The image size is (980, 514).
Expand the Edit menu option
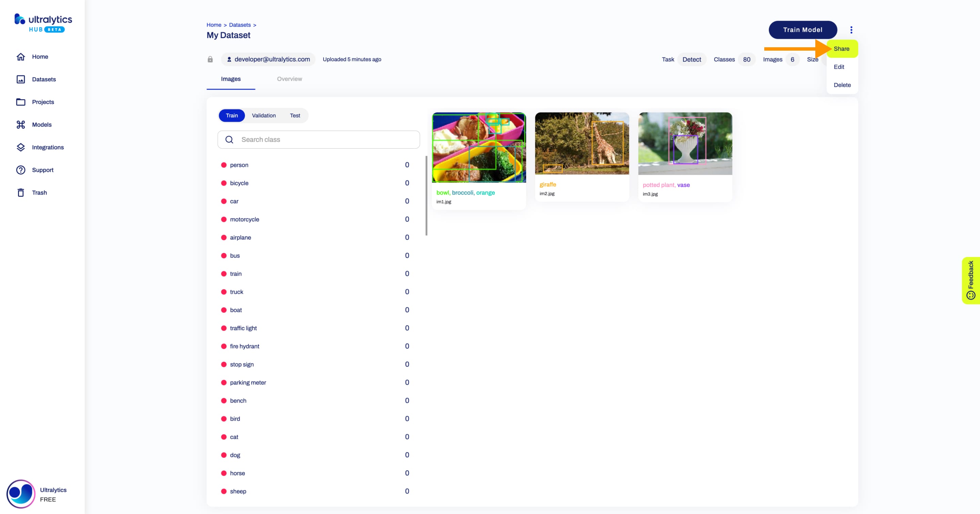coord(839,67)
